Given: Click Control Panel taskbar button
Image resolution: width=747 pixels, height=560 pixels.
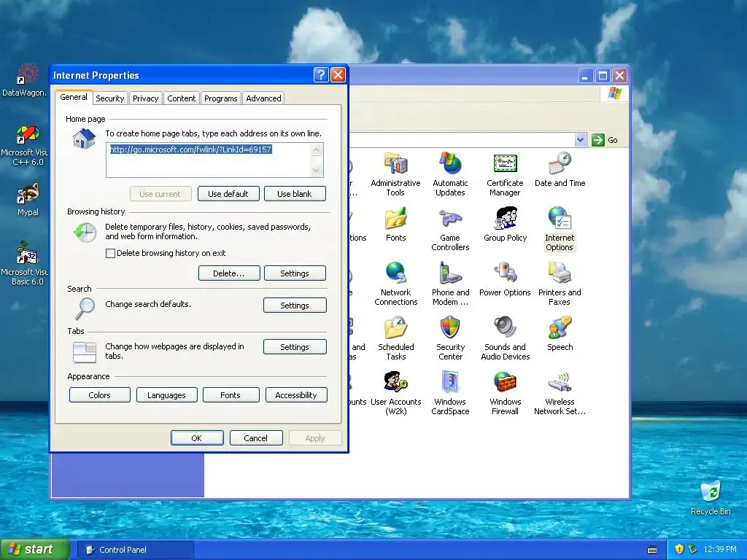Looking at the screenshot, I should [x=135, y=550].
